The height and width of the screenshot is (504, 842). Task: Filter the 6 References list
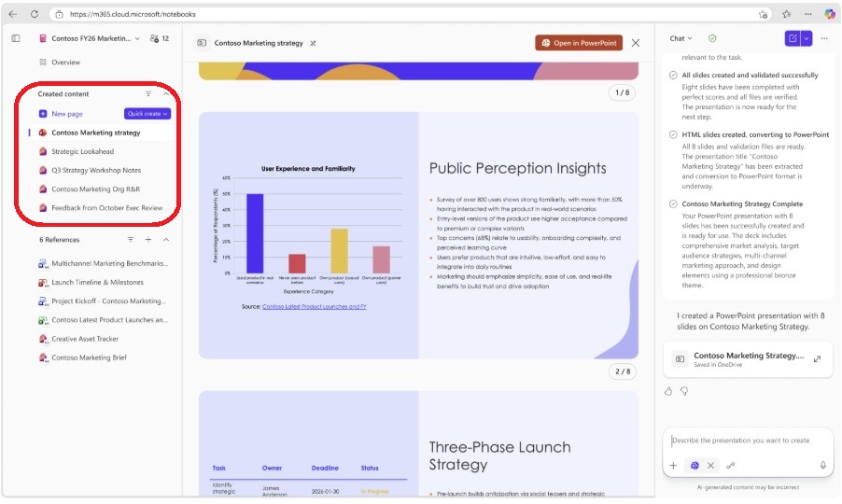pos(131,239)
